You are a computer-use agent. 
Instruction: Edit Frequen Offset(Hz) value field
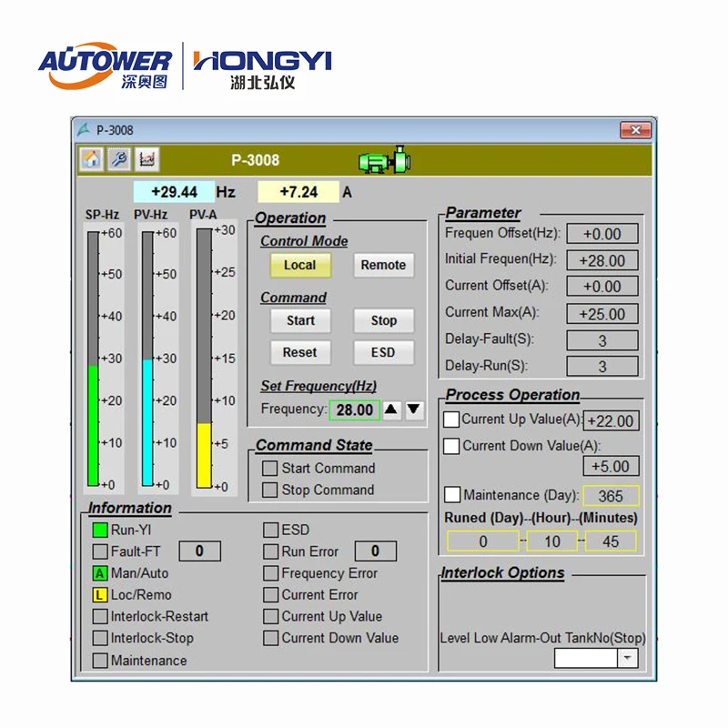[x=602, y=234]
